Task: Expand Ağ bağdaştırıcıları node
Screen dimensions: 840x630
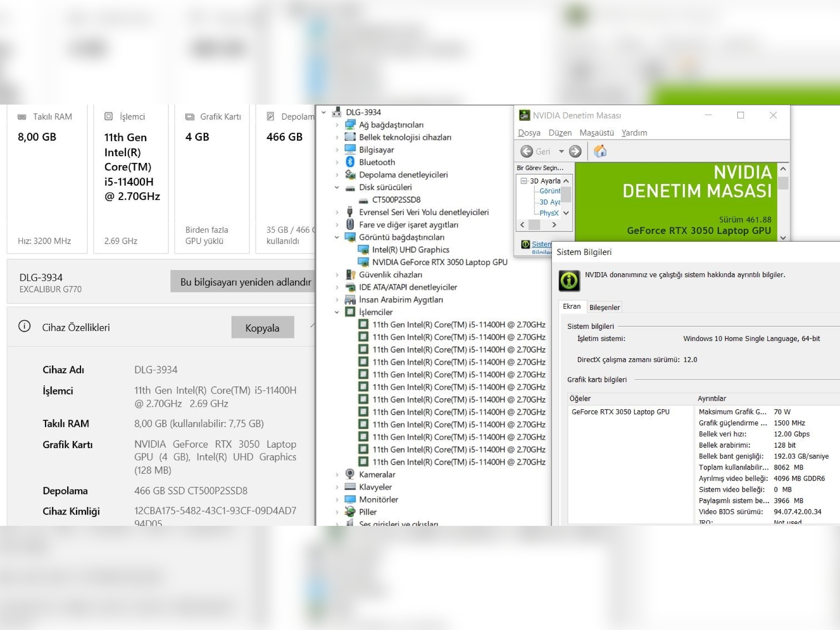Action: (337, 125)
